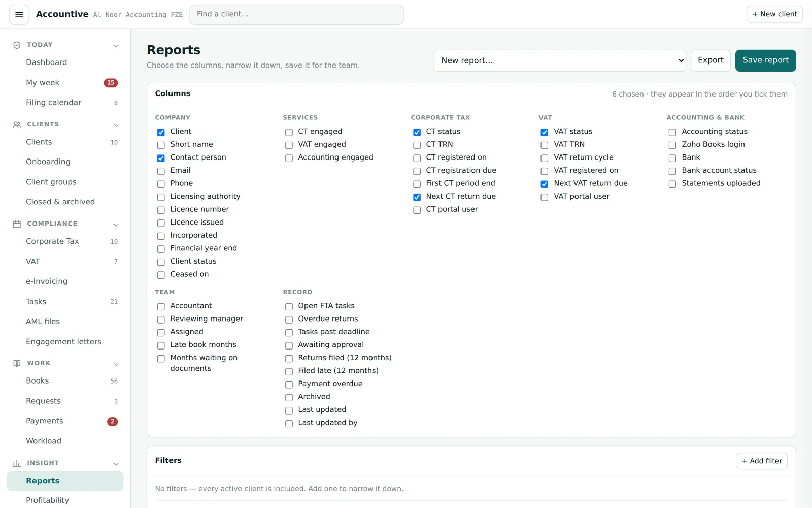Check the Months waiting on documents box
Screen dimensions: 812x508
tap(161, 359)
